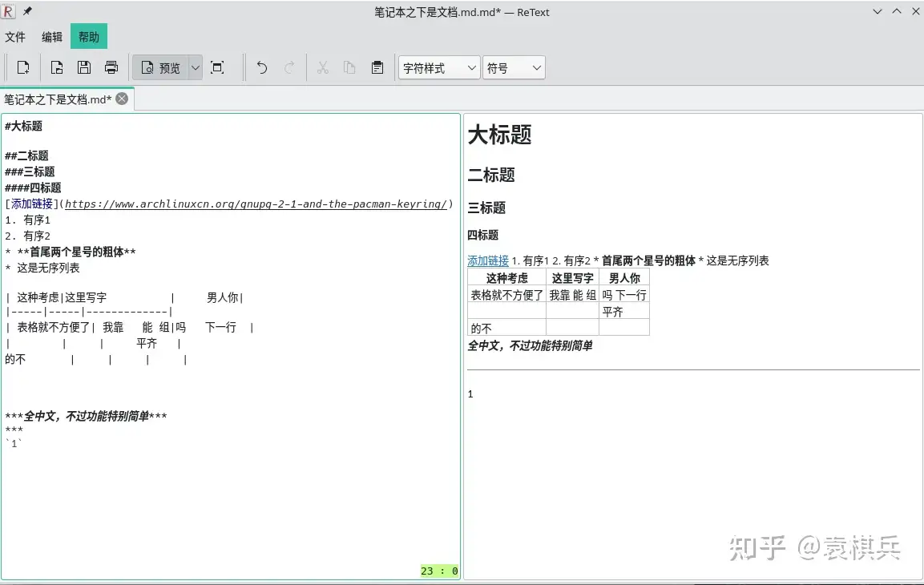Copy selection using the copy icon
This screenshot has width=924, height=585.
coord(349,68)
